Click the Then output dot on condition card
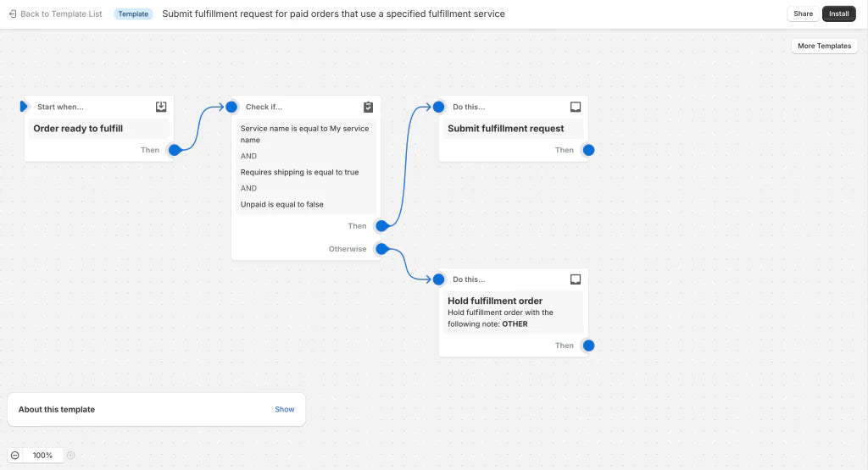This screenshot has height=470, width=868. 381,226
